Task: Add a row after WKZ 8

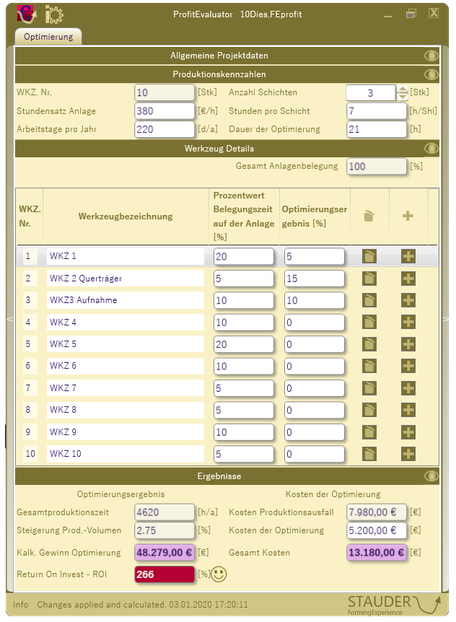Action: tap(408, 410)
